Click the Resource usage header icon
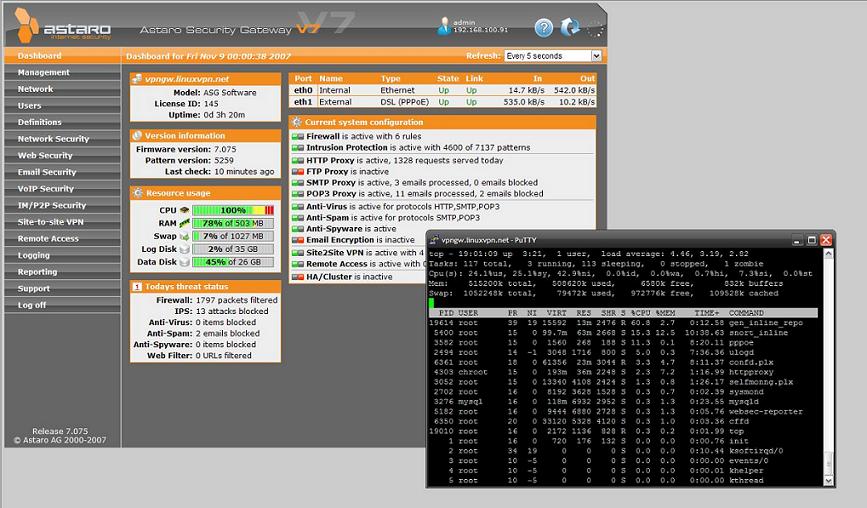Viewport: 867px width, 508px height. [137, 193]
